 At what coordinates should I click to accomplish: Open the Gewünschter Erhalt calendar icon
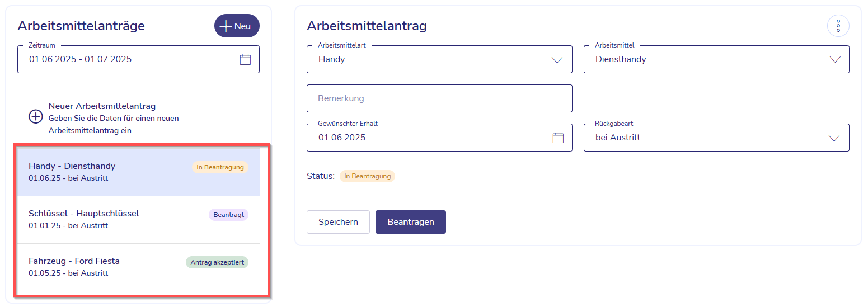(558, 138)
